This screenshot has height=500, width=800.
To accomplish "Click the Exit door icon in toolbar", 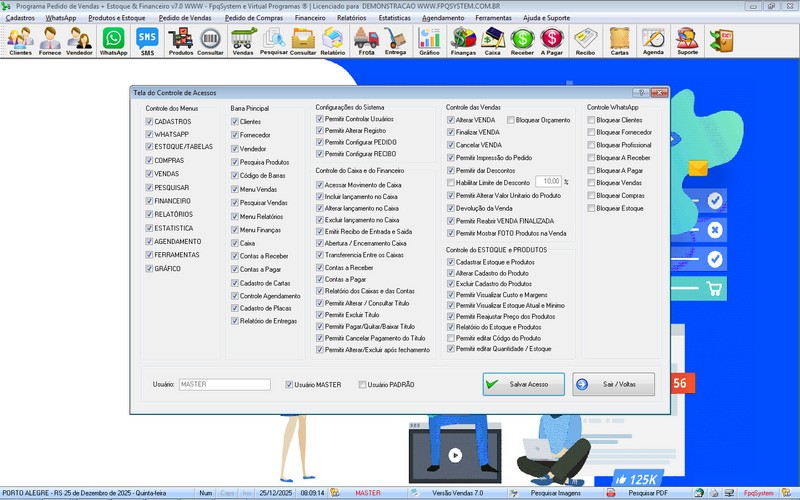I will [x=721, y=41].
